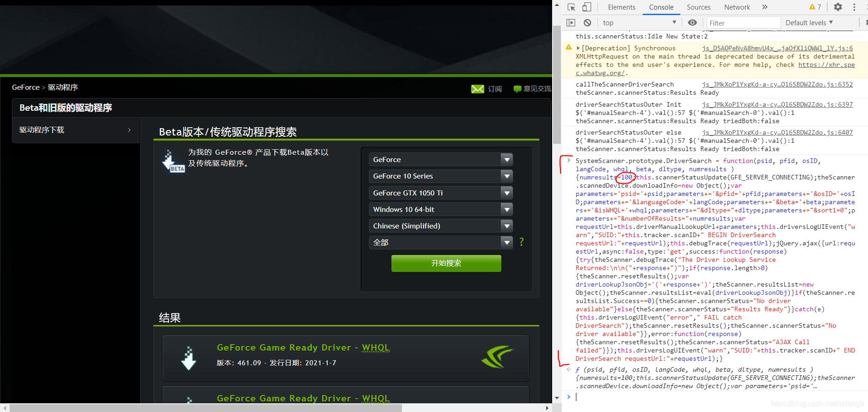
Task: Click the green 开始搜索 search button
Action: pos(446,263)
